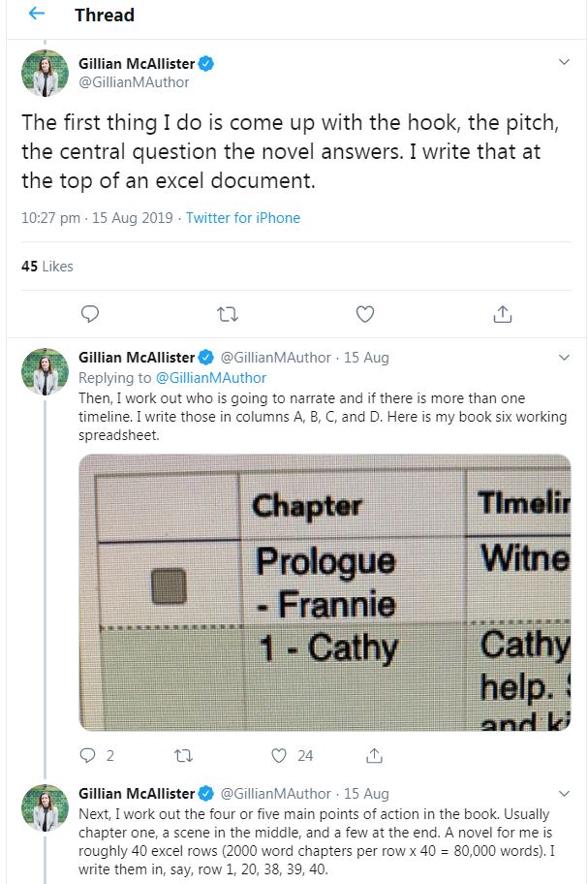Reply to the main hook tweet
588x884 pixels.
90,313
